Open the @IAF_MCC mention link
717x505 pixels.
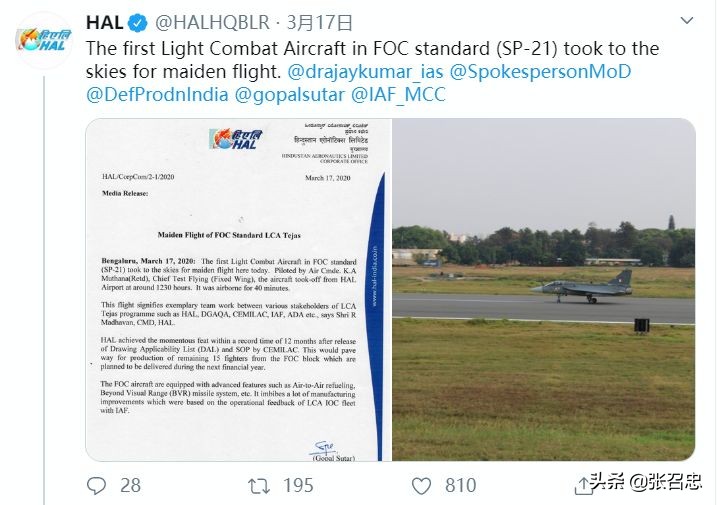[398, 96]
